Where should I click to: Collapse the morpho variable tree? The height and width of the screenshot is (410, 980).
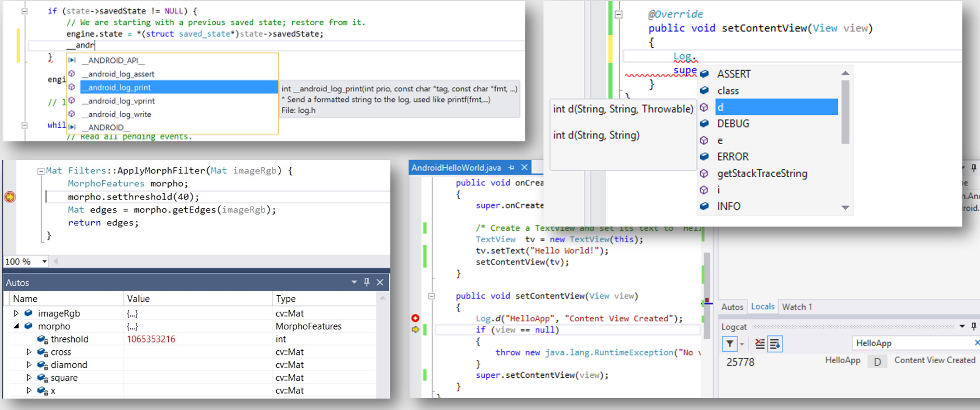16,326
